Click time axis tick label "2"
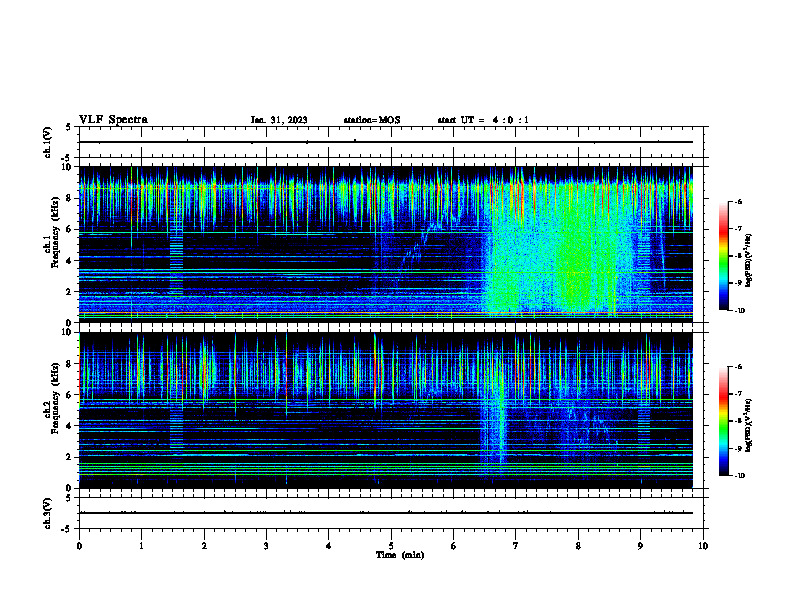This screenshot has width=792, height=612. coord(204,546)
